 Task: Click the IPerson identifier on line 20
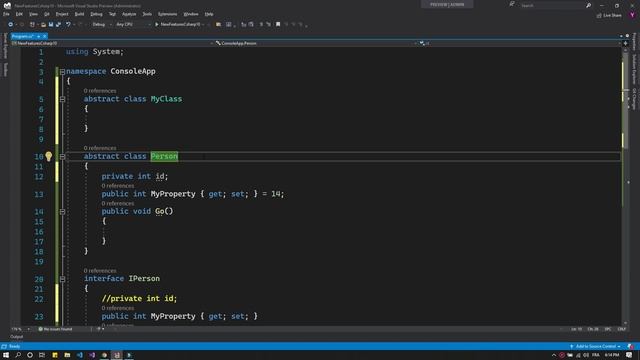pyautogui.click(x=144, y=278)
